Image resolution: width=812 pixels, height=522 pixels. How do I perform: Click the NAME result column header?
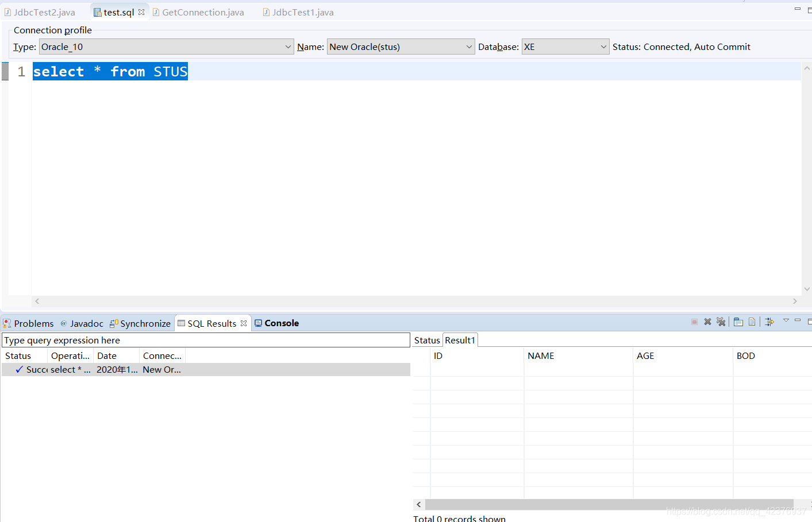578,355
